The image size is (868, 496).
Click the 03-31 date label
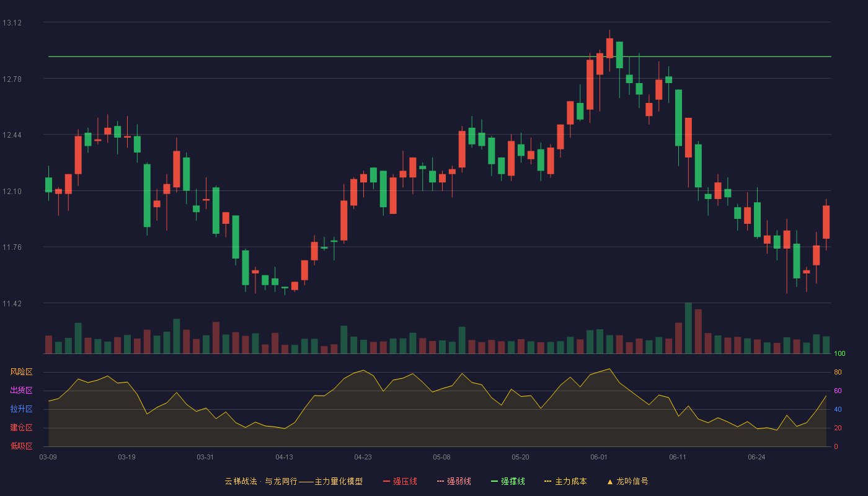tap(205, 457)
